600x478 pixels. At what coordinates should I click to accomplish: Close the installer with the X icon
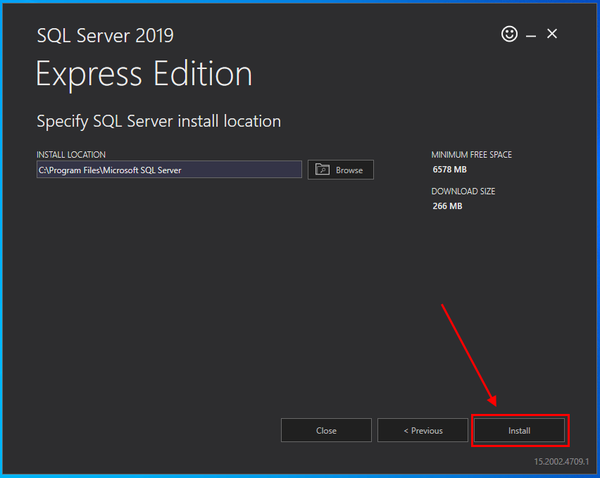[552, 34]
